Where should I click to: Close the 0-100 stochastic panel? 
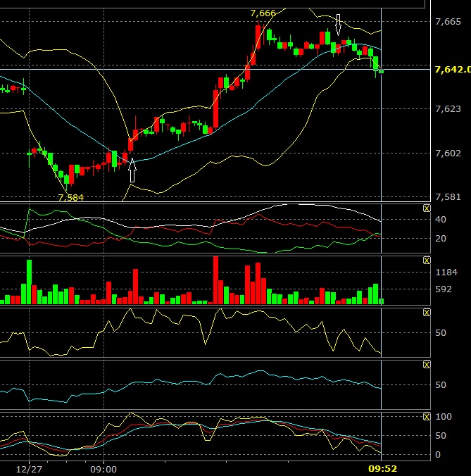coord(427,417)
